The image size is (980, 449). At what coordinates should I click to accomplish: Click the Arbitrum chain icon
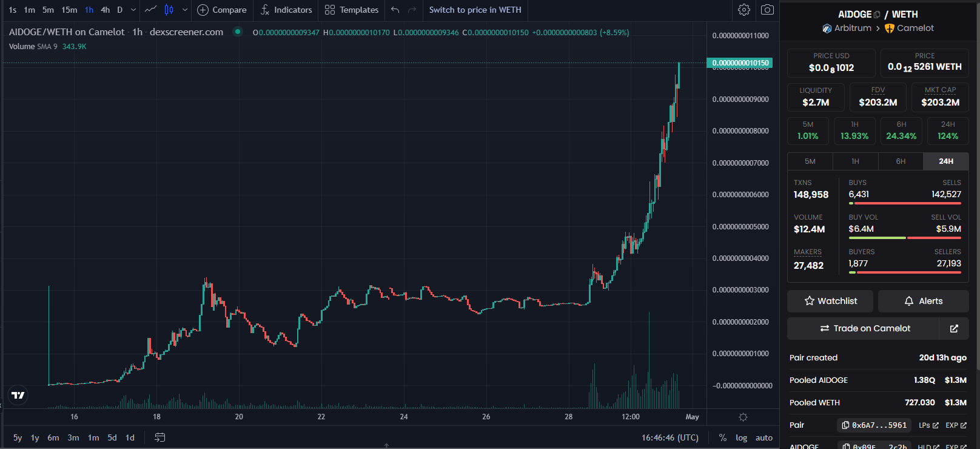click(827, 29)
